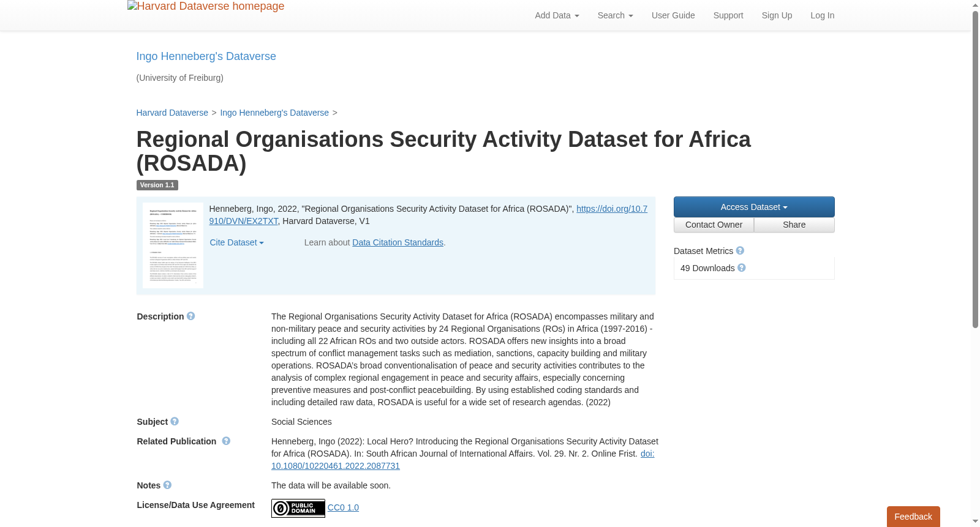The height and width of the screenshot is (527, 980).
Task: Click the page vertical scrollbar
Action: 975,263
